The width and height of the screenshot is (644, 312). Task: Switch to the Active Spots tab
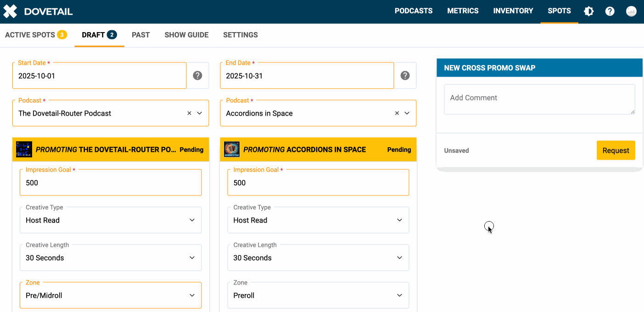(36, 35)
